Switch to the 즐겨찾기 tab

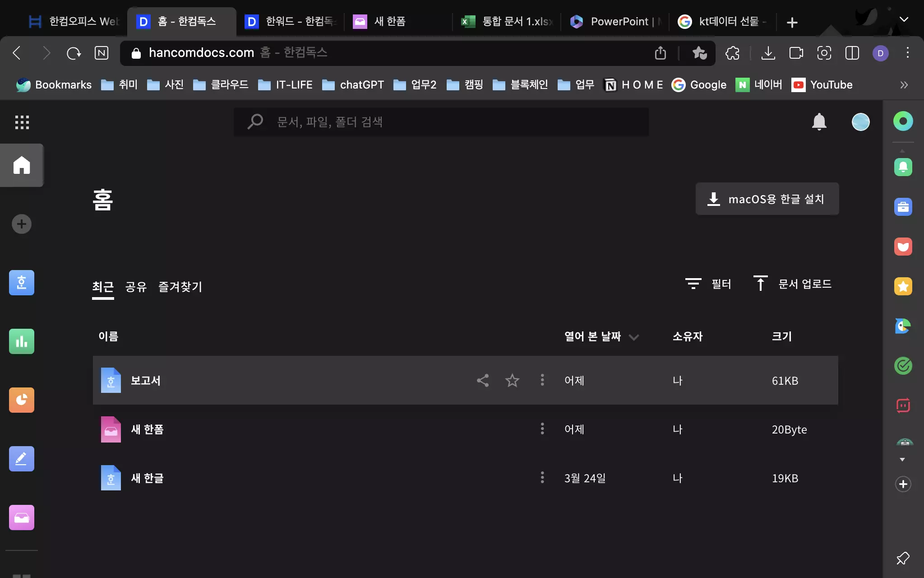click(180, 287)
